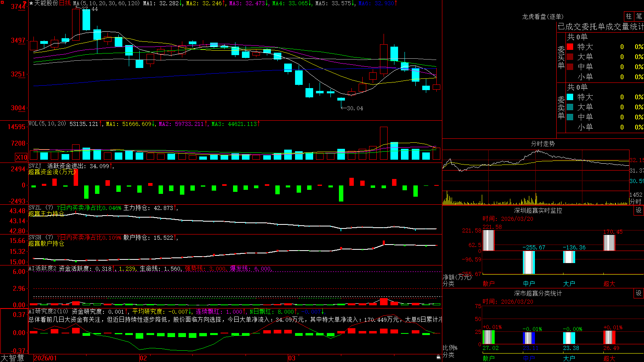Click the X10 volume scale box
The width and height of the screenshot is (644, 362).
click(21, 157)
